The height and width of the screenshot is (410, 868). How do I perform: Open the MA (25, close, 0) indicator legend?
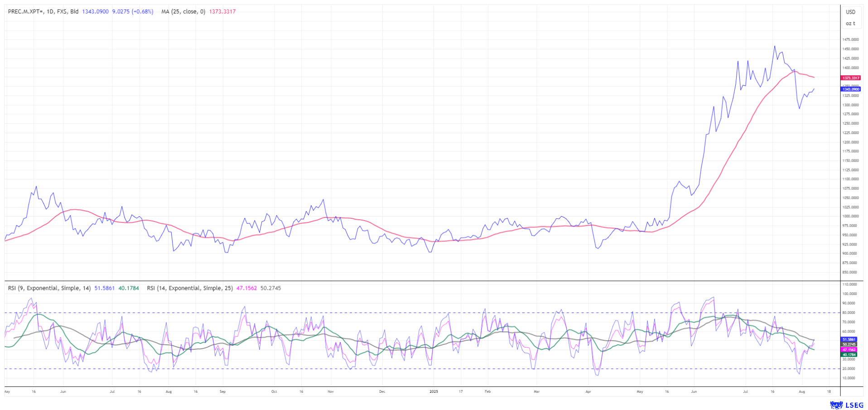point(183,12)
